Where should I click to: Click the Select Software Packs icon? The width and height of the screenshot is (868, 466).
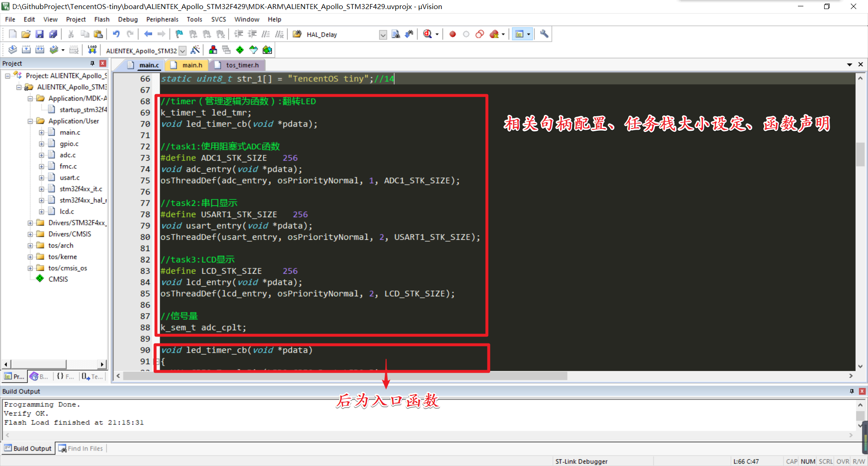click(x=254, y=50)
